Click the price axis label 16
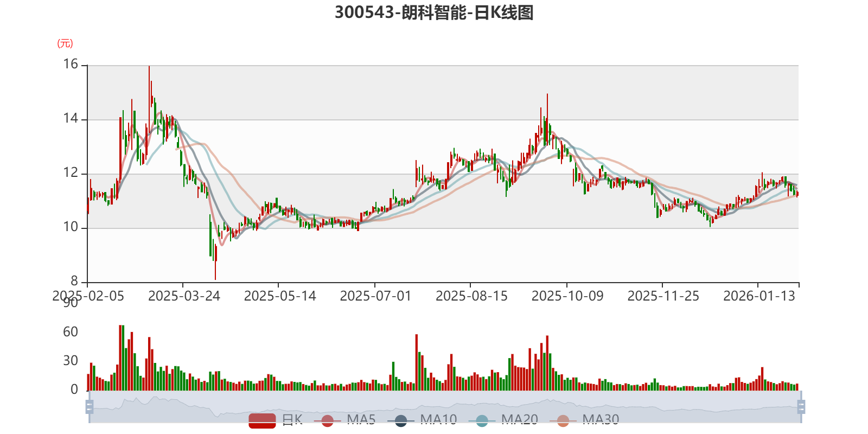Screen dimensions: 868x434 71,65
